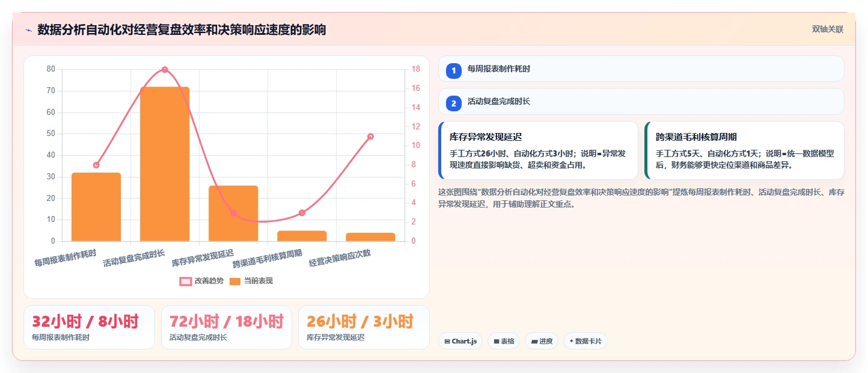Click the line point above 经营决策响应次数
868x373 pixels.
(370, 137)
